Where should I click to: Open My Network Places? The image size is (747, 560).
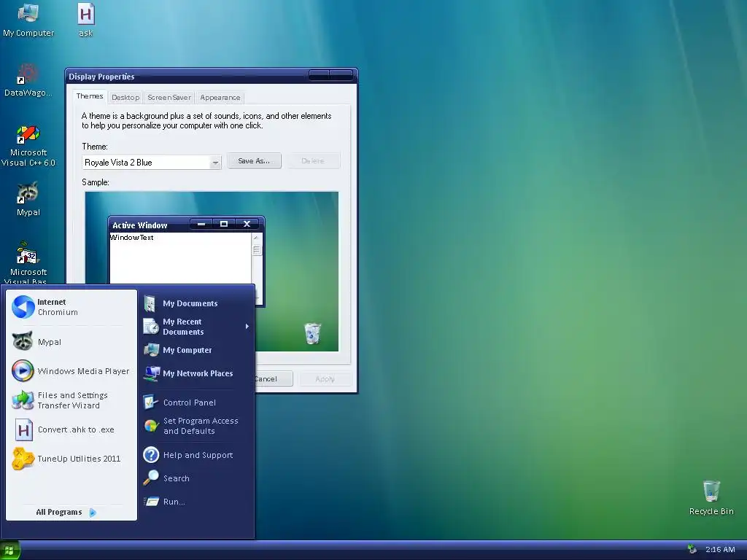[196, 373]
